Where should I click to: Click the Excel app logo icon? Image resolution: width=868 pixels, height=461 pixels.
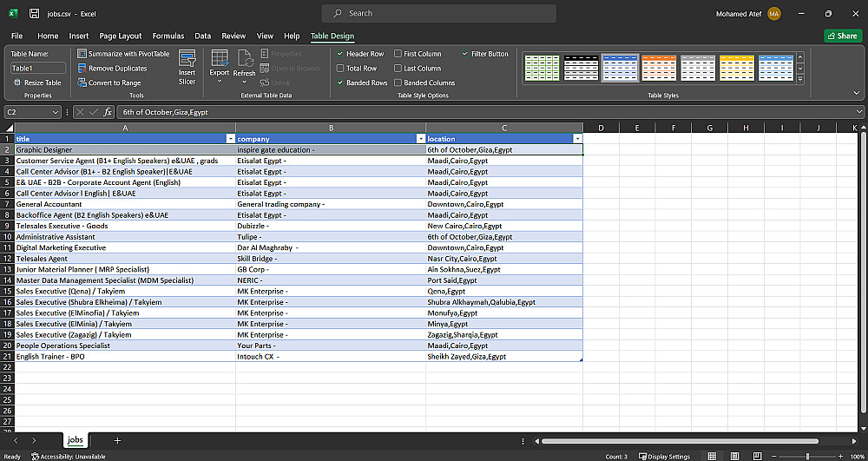point(13,13)
